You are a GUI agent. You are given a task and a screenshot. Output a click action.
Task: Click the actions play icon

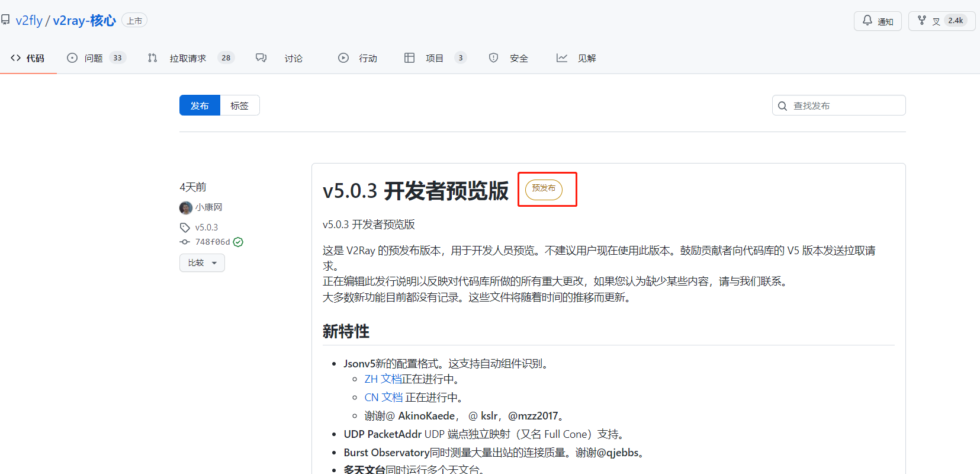[343, 58]
